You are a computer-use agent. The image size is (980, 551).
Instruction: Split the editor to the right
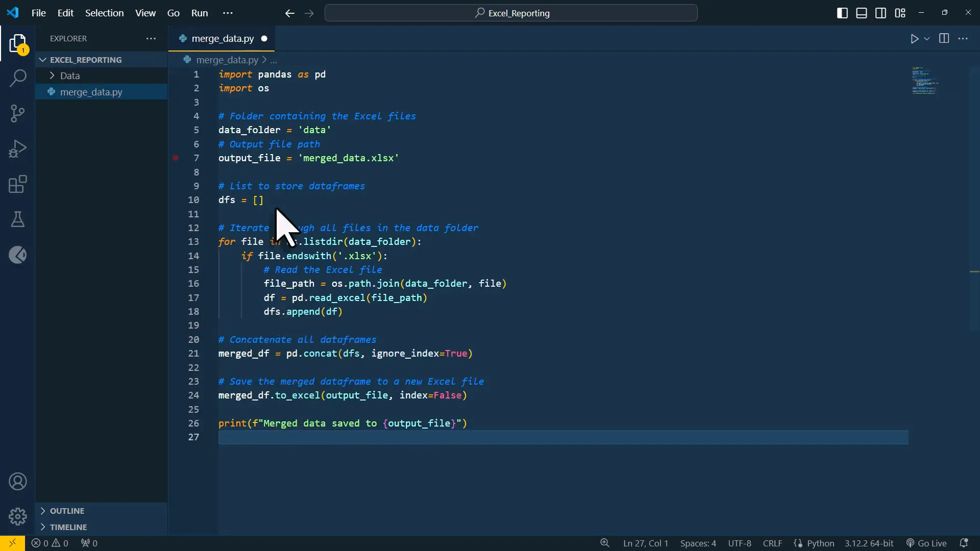point(944,39)
